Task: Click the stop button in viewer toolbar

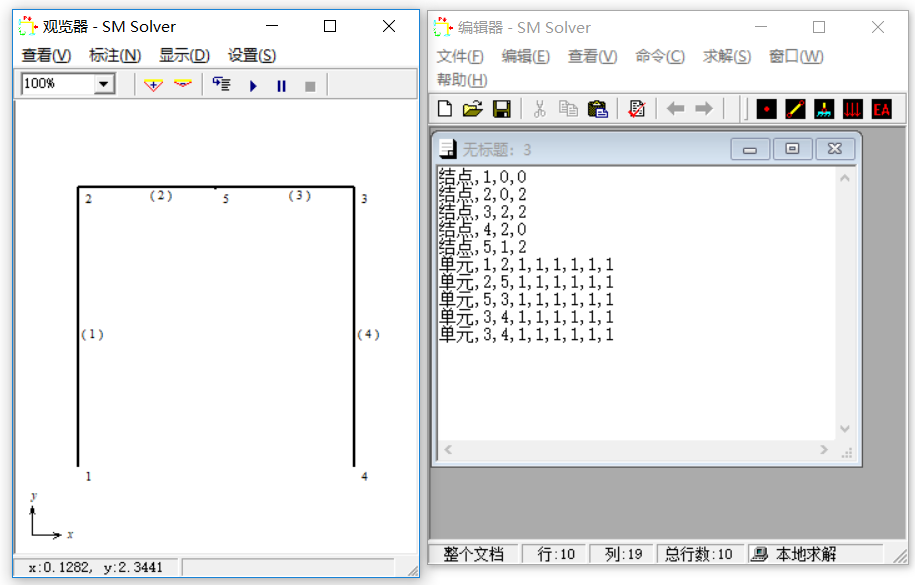Action: click(310, 86)
